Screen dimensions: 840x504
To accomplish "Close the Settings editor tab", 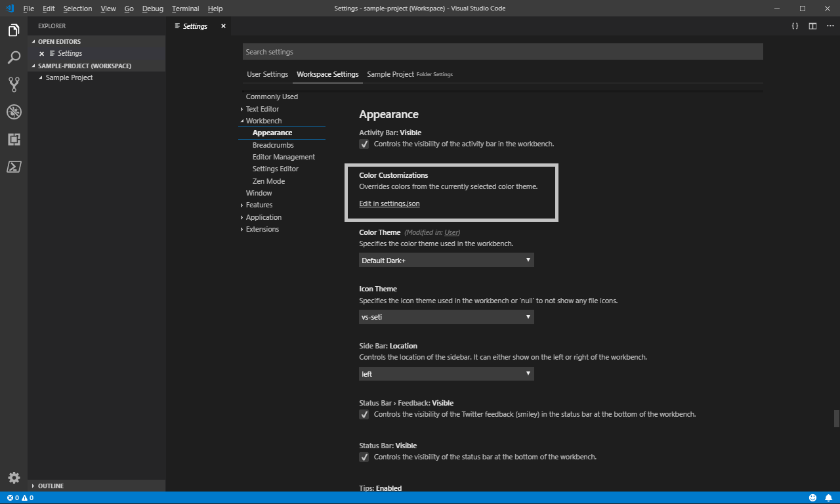I will pos(223,26).
